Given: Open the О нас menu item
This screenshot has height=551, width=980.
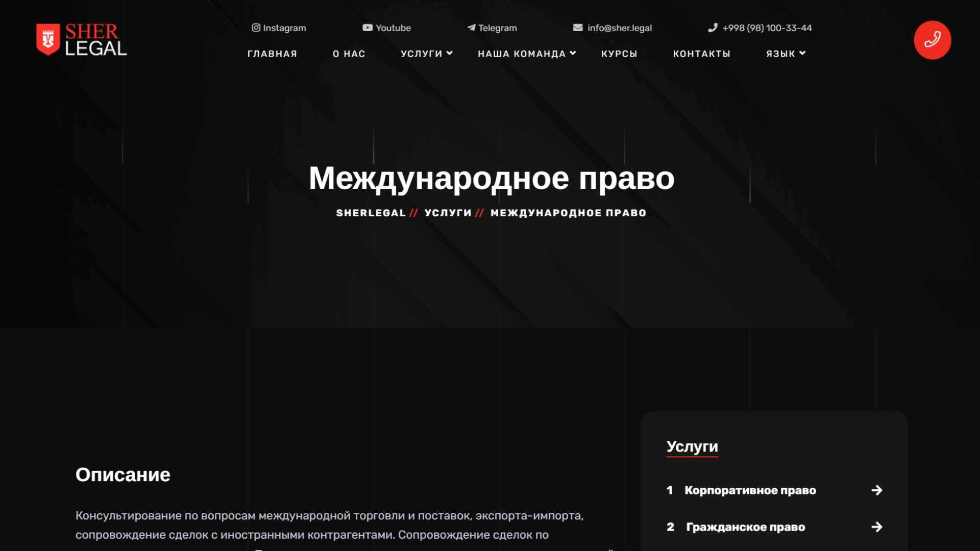Looking at the screenshot, I should [x=349, y=54].
